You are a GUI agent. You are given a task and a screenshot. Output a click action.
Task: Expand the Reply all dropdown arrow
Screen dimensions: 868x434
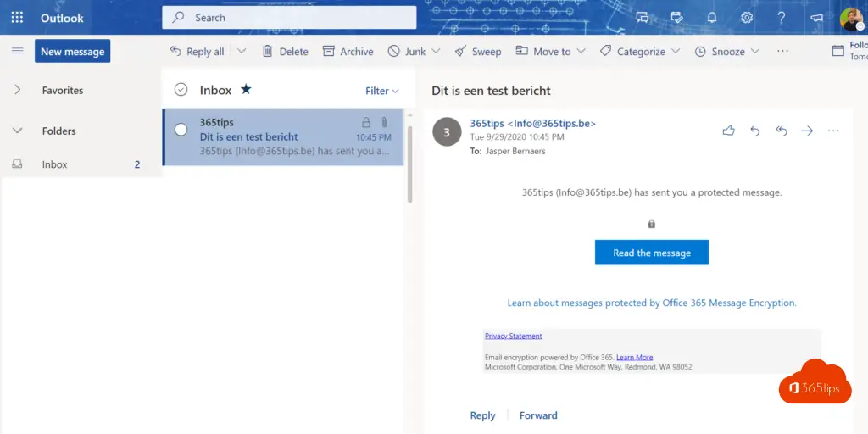[242, 51]
